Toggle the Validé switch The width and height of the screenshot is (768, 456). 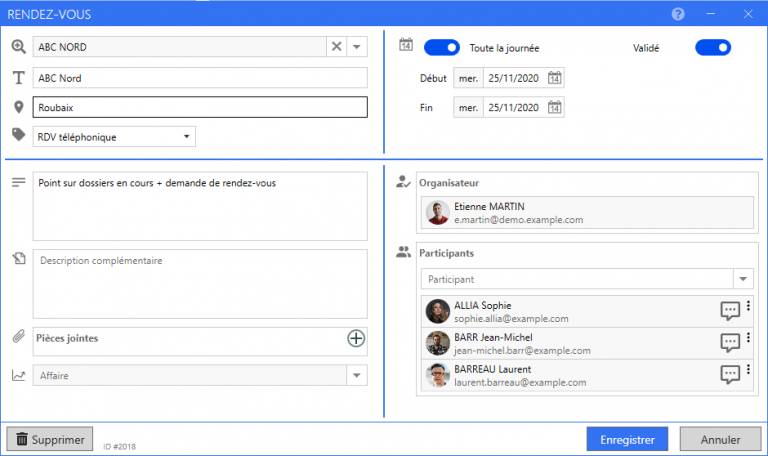tap(713, 48)
